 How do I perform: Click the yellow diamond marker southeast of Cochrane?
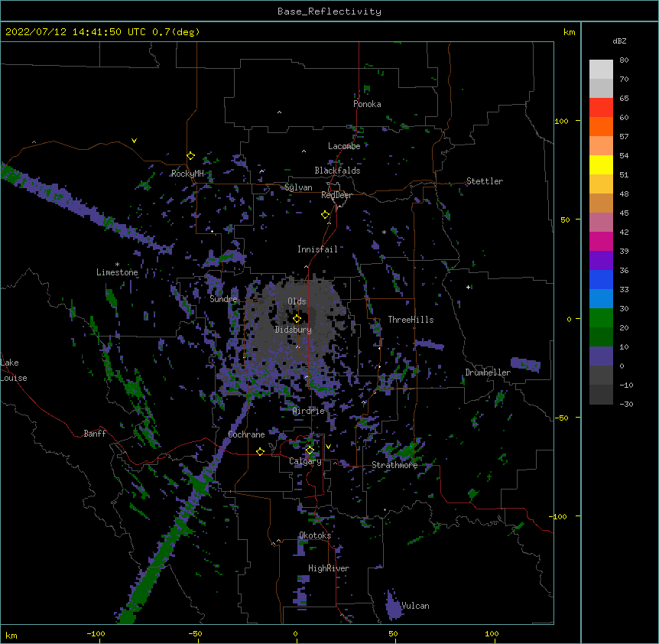tap(260, 451)
